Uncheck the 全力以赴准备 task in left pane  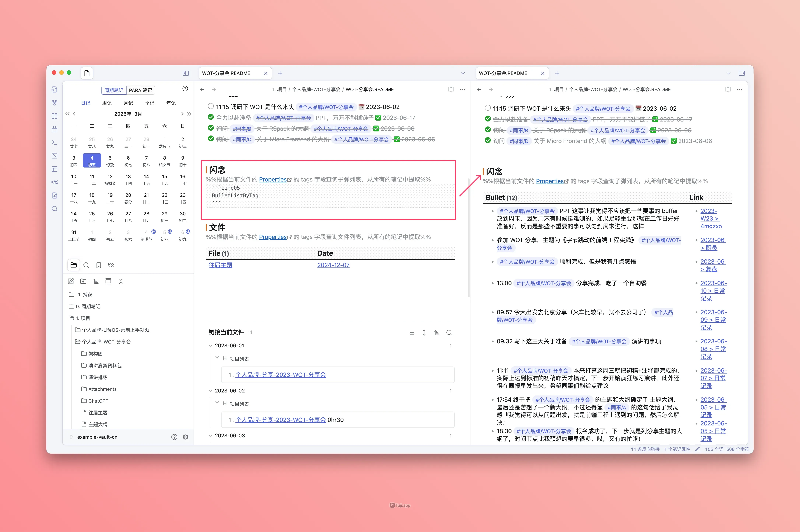tap(211, 117)
